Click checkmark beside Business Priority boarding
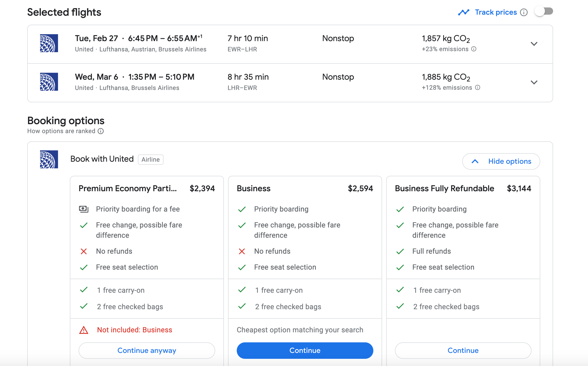Image resolution: width=588 pixels, height=366 pixels. pos(242,209)
